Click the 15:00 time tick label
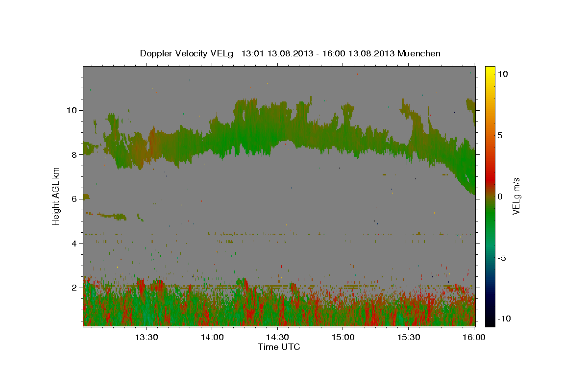 coord(343,338)
